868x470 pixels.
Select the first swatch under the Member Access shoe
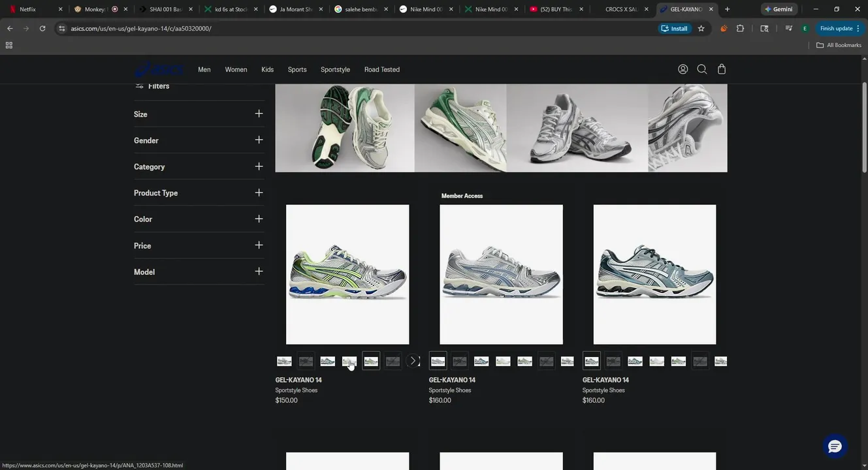[438, 361]
